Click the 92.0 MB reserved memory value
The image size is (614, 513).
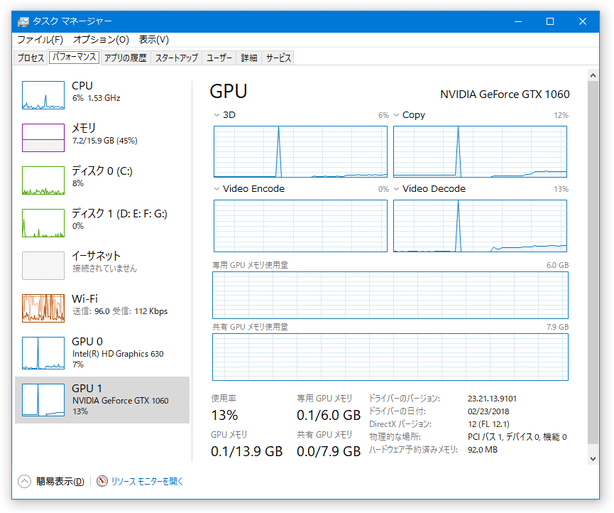pyautogui.click(x=482, y=450)
